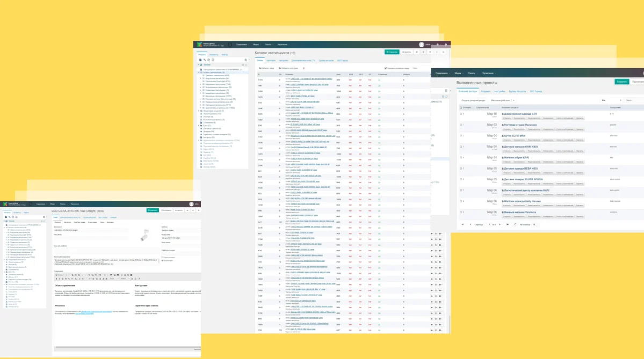The height and width of the screenshot is (359, 644).
Task: Click the MODX logo in the catalog window
Action: tap(200, 45)
